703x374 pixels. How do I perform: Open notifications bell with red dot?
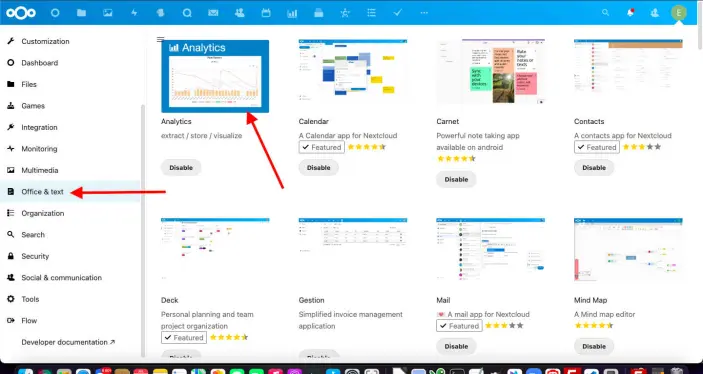630,13
